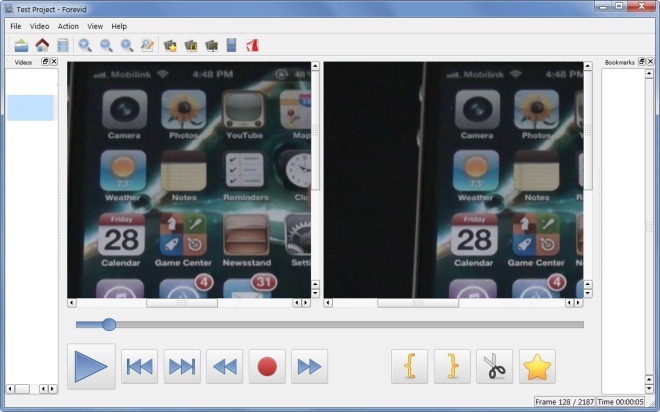The image size is (660, 412).
Task: Click left video pane's vertical scroll up arrow
Action: tap(315, 66)
